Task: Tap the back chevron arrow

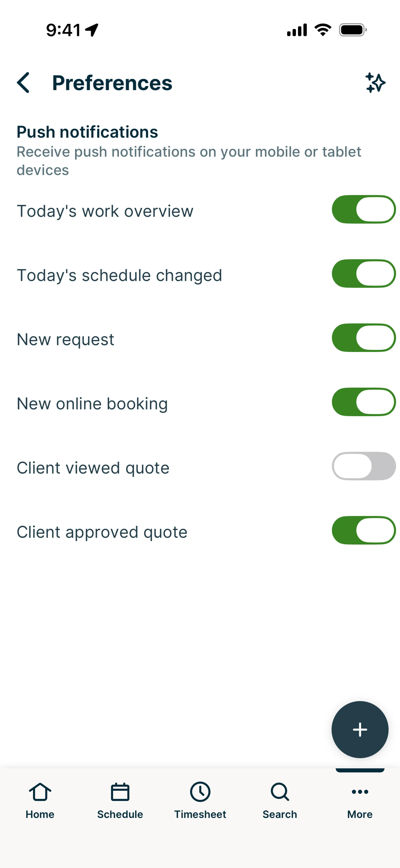Action: click(x=23, y=83)
